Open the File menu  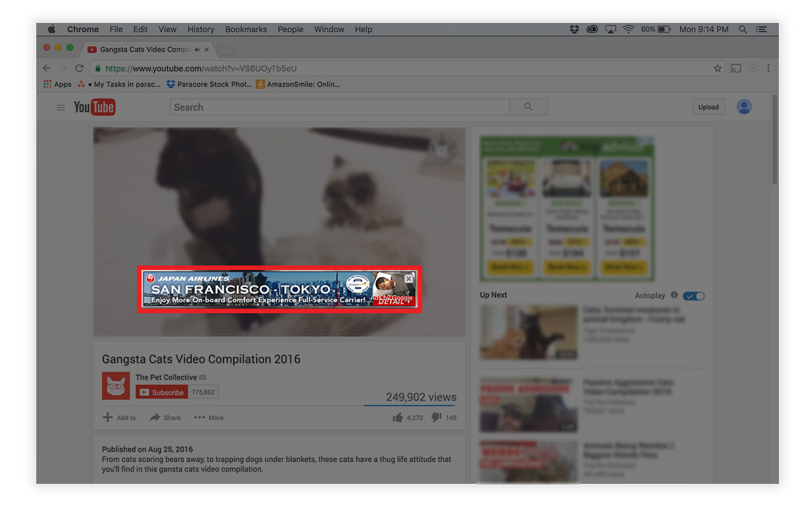[x=116, y=29]
